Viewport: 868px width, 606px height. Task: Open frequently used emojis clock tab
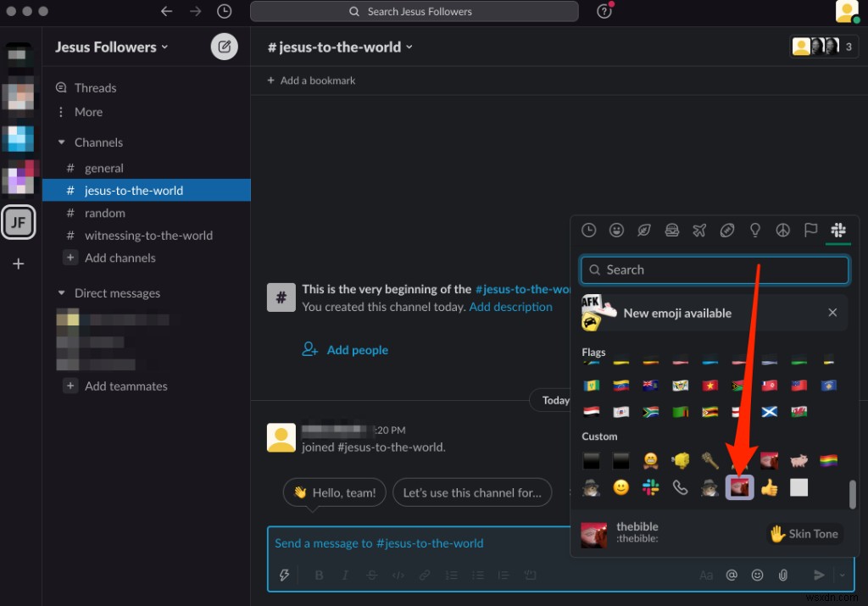(589, 230)
